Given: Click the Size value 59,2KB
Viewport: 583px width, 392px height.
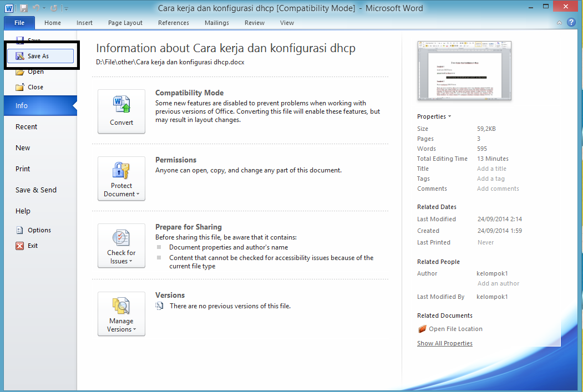Looking at the screenshot, I should tap(486, 129).
